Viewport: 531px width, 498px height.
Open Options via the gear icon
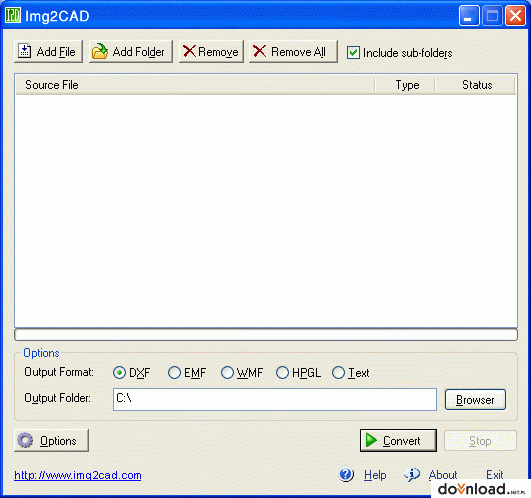coord(25,440)
